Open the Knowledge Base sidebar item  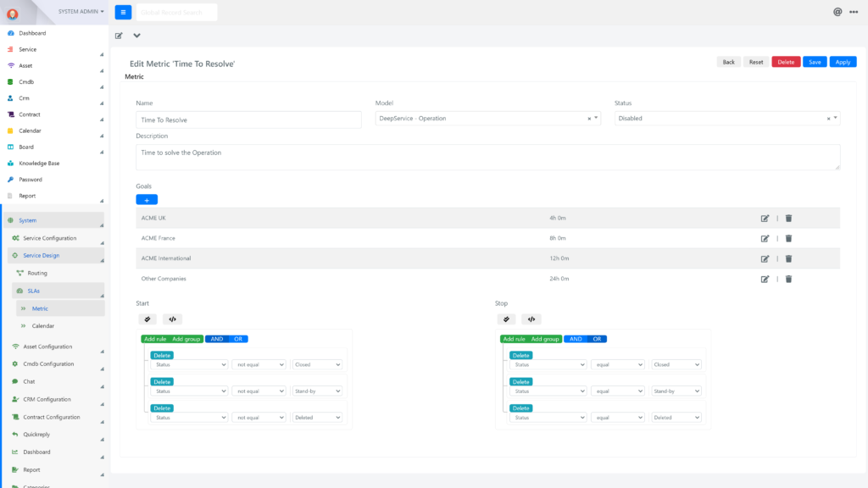point(39,164)
